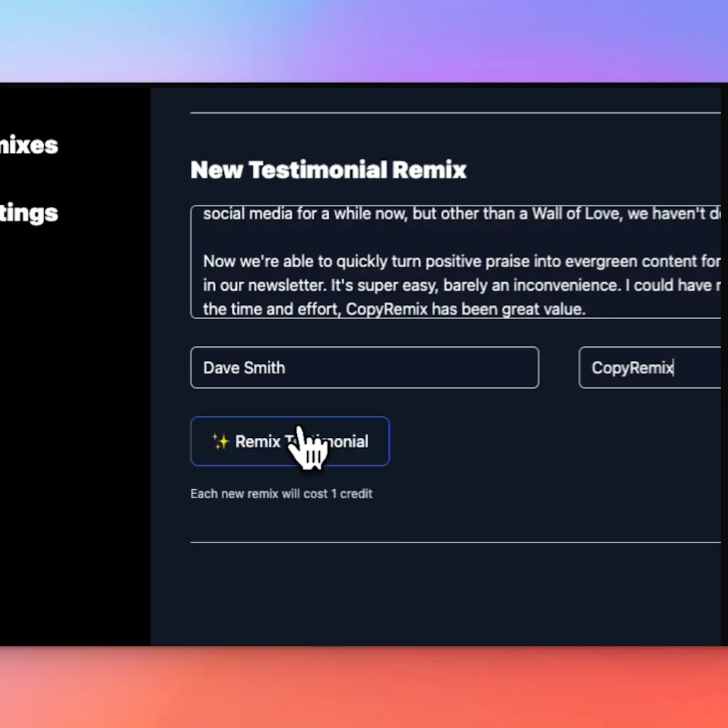The height and width of the screenshot is (728, 728).
Task: Click the New Testimonial Remix heading
Action: pyautogui.click(x=328, y=170)
